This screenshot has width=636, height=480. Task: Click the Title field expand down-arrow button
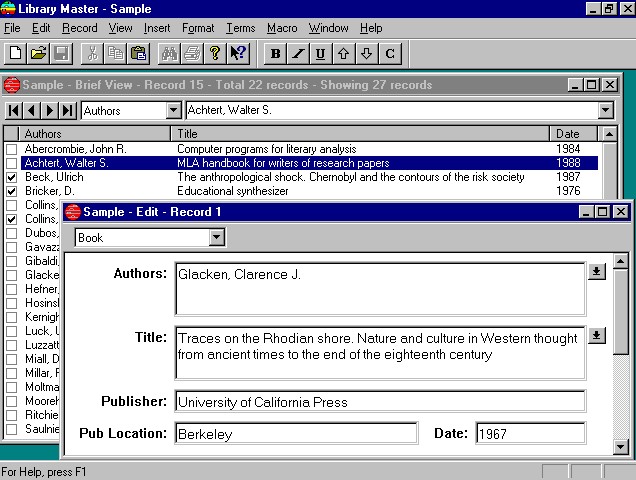[x=596, y=335]
